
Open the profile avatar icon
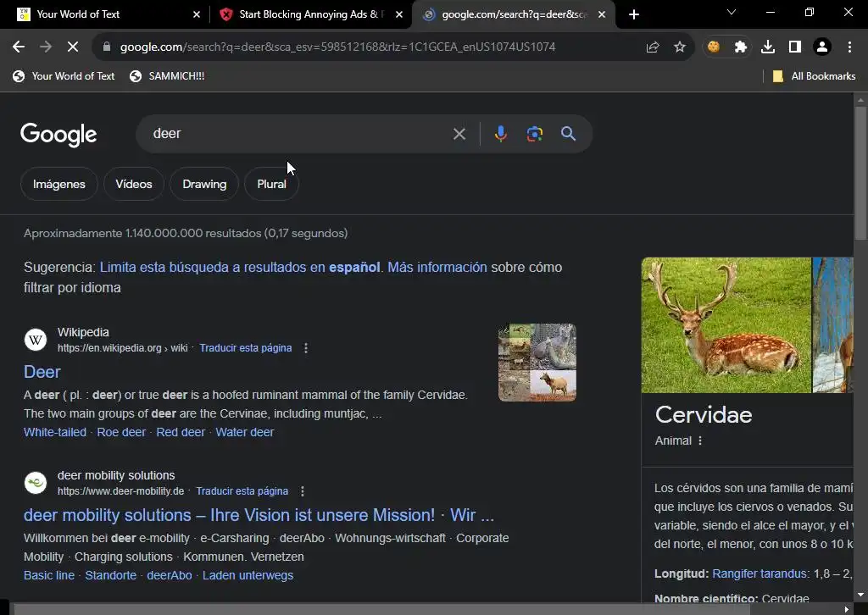822,47
